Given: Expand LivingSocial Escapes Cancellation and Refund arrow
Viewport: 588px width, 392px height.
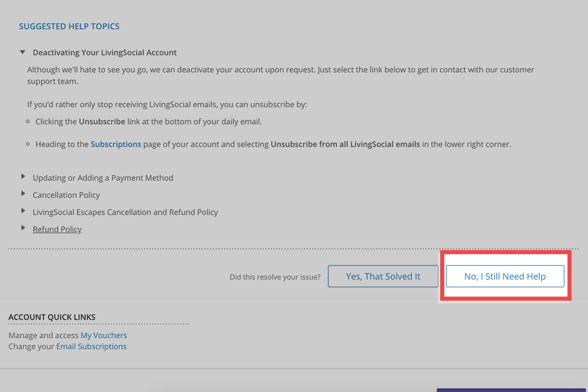Looking at the screenshot, I should coord(23,211).
